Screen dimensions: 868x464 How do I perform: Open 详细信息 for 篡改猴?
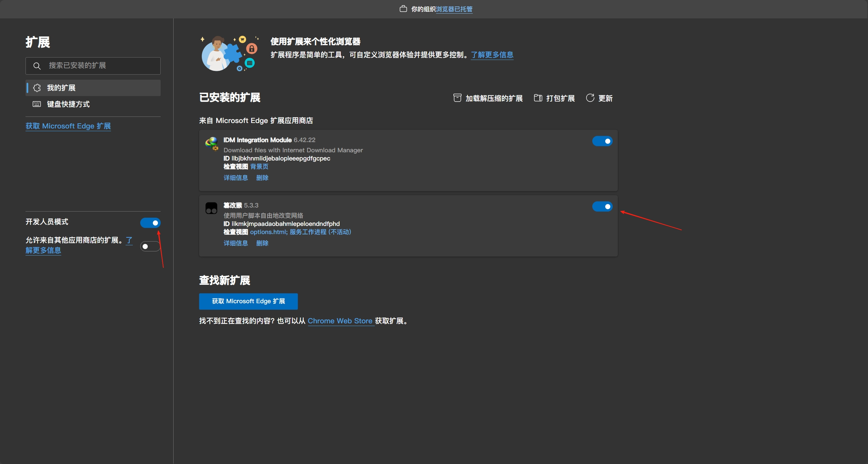(236, 243)
